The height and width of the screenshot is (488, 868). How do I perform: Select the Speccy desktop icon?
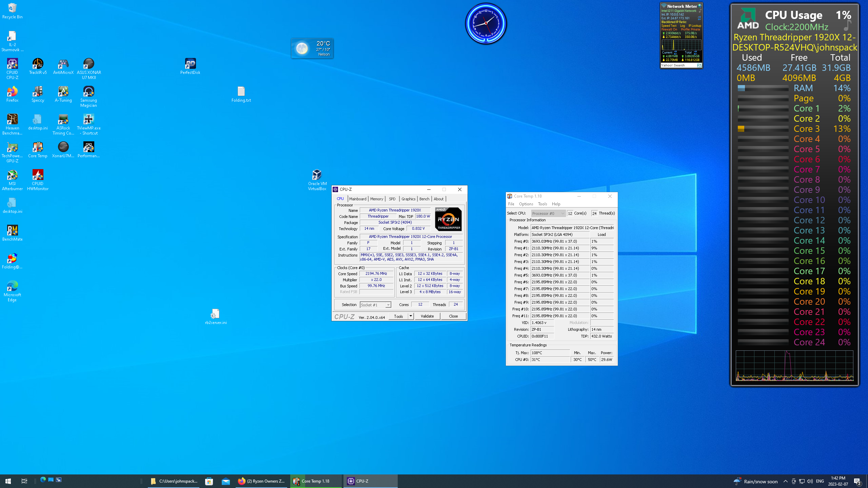pyautogui.click(x=38, y=94)
